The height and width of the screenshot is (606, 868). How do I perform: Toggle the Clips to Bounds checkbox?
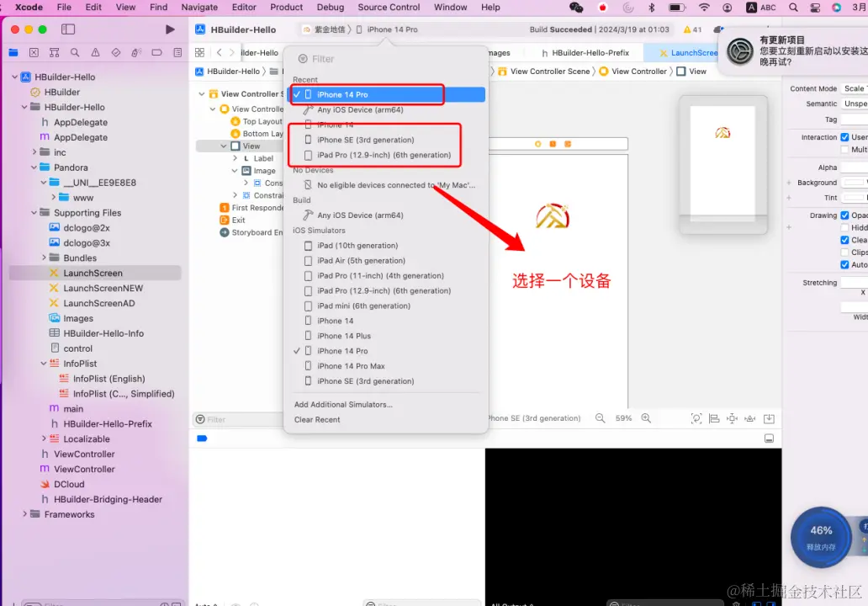(844, 252)
